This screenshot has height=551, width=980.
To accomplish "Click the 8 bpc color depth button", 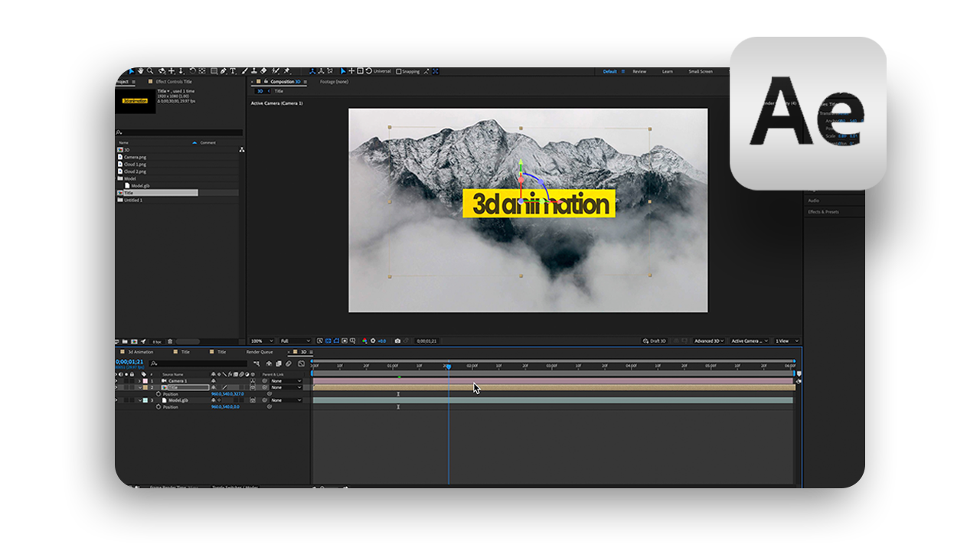I will point(156,341).
